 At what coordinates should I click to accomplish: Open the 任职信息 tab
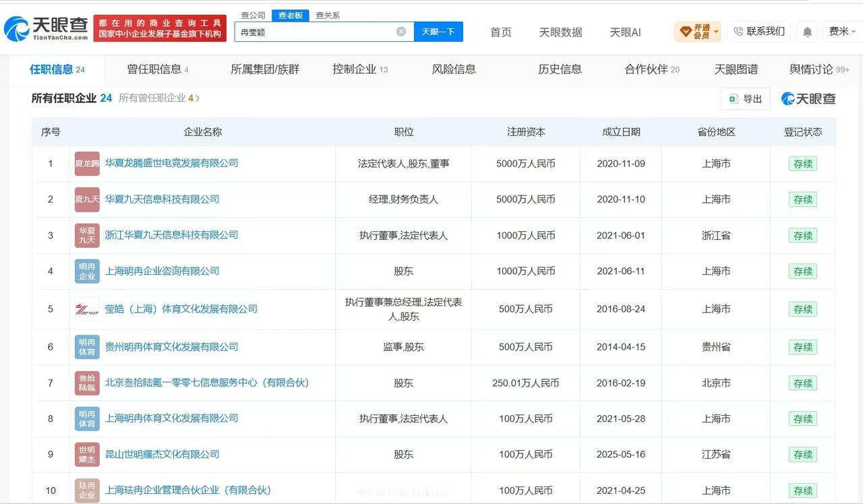pyautogui.click(x=57, y=69)
